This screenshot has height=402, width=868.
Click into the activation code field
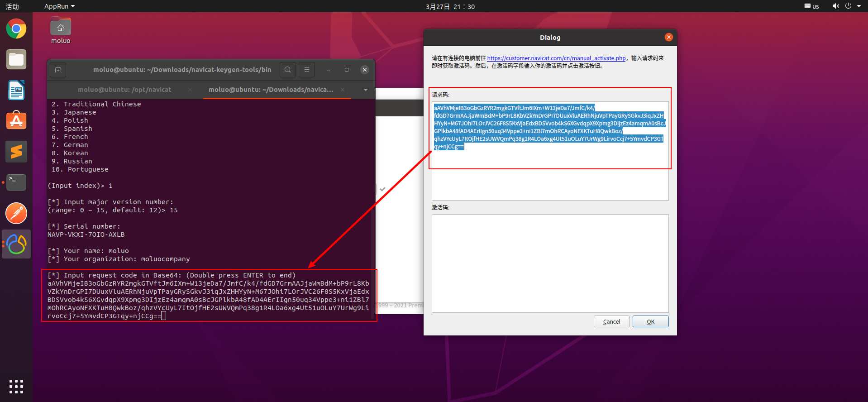(x=550, y=263)
